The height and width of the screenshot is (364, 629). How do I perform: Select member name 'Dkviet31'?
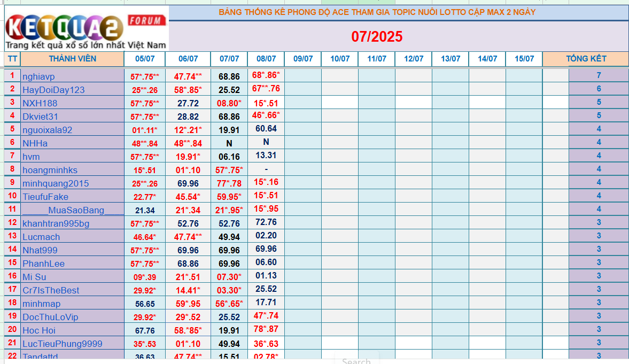[x=40, y=117]
